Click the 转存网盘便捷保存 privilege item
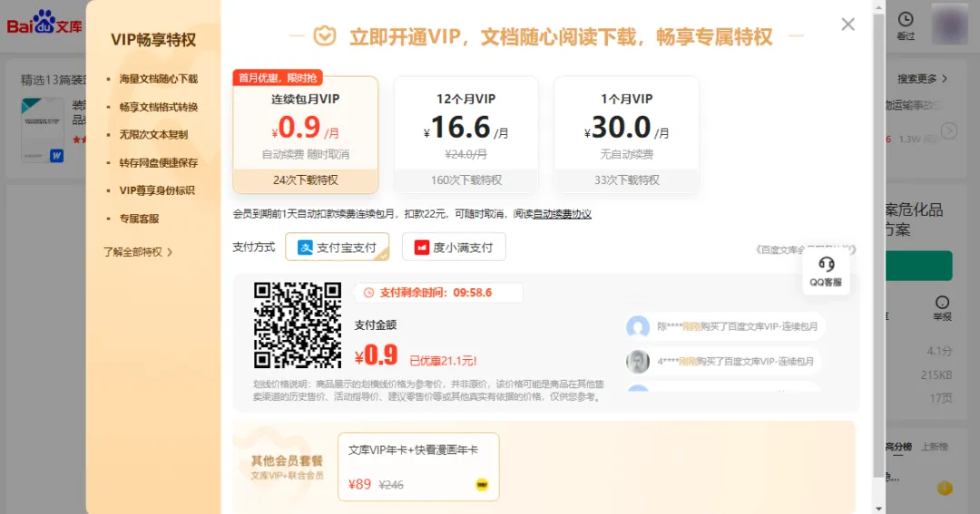 [x=158, y=163]
